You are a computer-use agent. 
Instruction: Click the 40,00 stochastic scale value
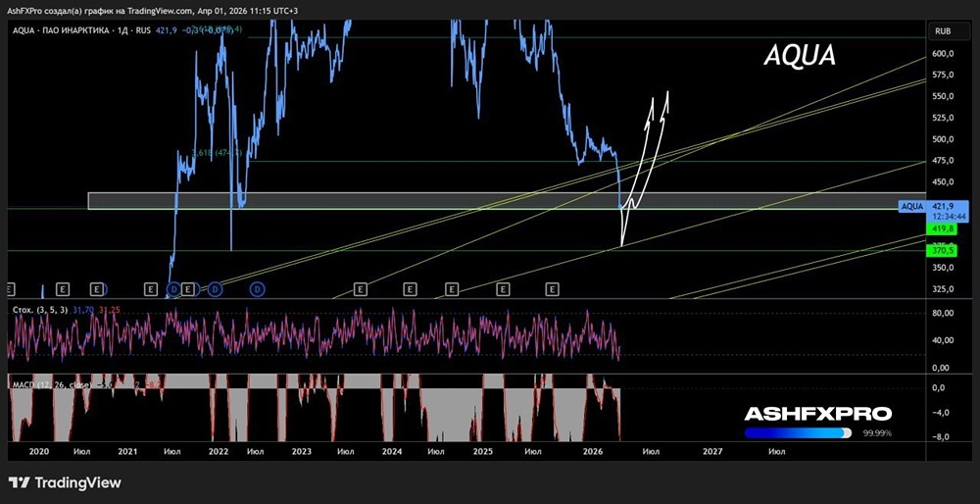942,340
